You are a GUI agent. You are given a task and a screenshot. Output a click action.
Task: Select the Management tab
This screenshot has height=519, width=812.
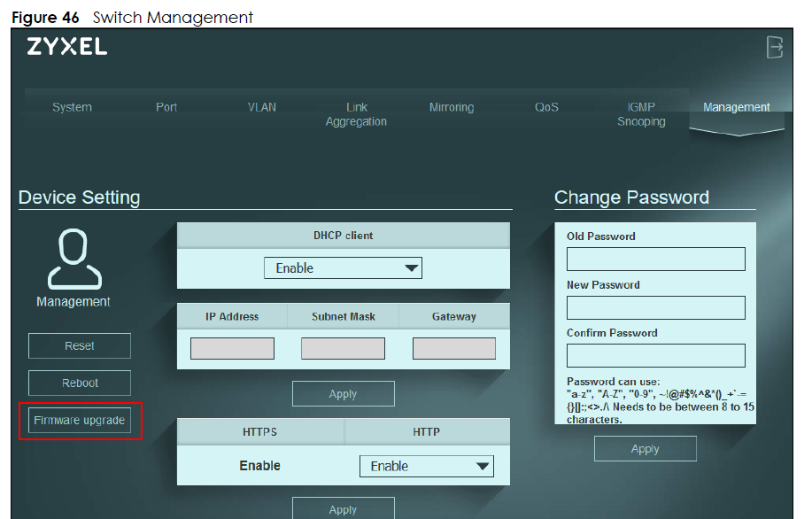[x=736, y=107]
